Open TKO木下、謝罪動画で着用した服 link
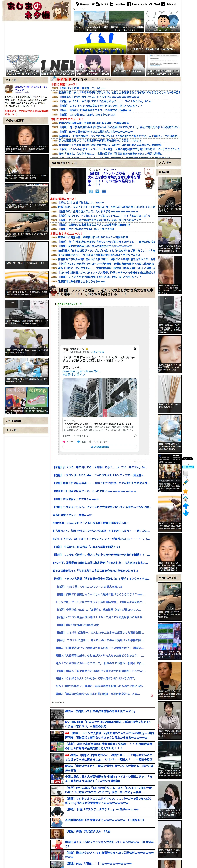This screenshot has width=197, height=868. (100, 563)
